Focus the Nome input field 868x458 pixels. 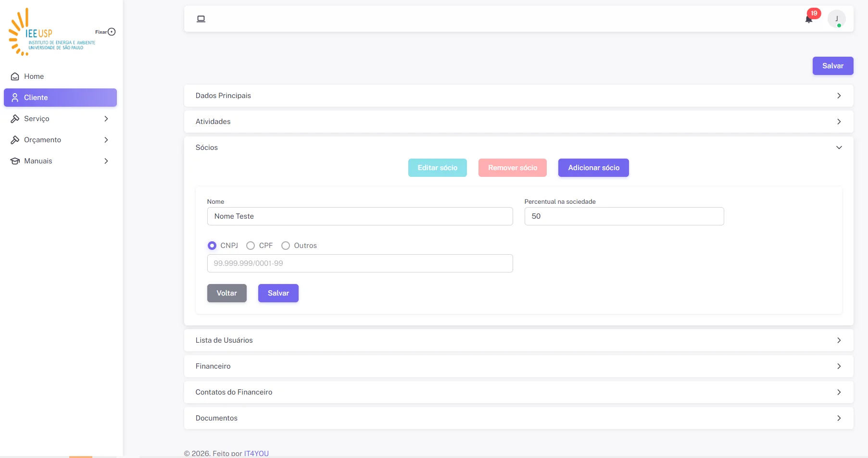(360, 216)
